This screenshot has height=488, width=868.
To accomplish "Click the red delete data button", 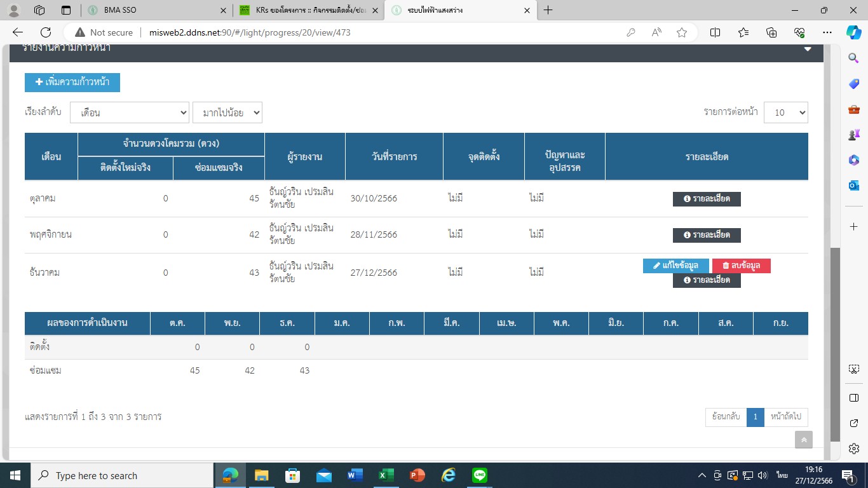I will coord(741,266).
